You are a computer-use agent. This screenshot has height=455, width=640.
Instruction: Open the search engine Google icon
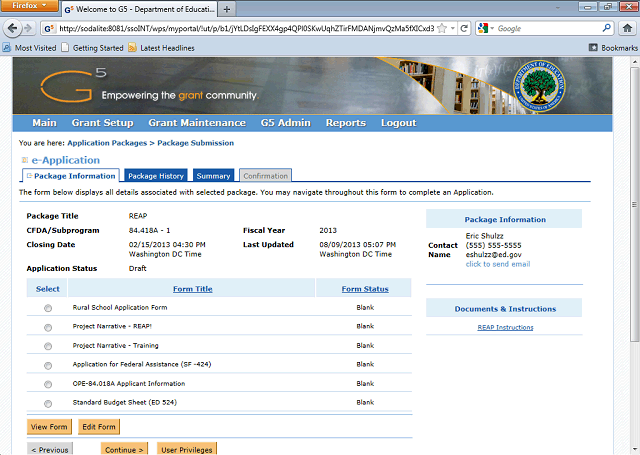point(483,28)
